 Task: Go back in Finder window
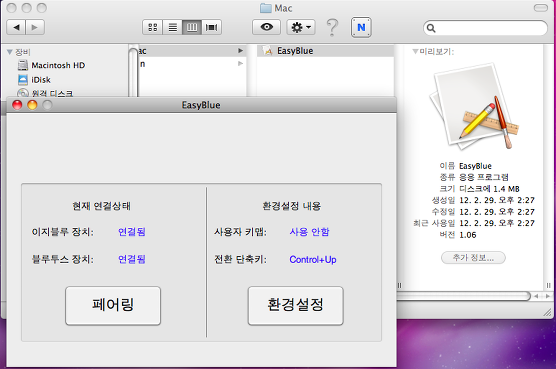pyautogui.click(x=16, y=27)
